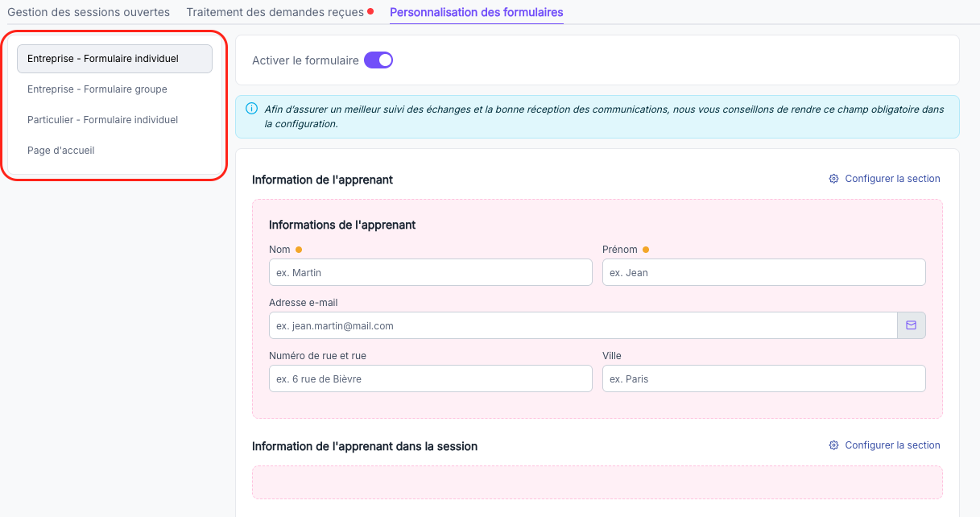Click the envelope icon beside the e-mail field
The width and height of the screenshot is (980, 517).
(x=912, y=325)
